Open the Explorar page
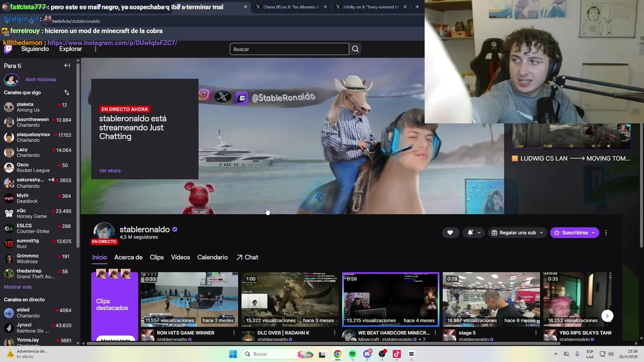The width and height of the screenshot is (644, 362). coord(70,49)
